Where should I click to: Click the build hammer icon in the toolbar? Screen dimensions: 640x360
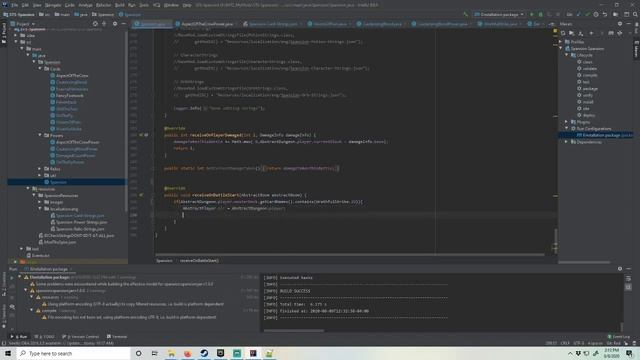coord(465,14)
